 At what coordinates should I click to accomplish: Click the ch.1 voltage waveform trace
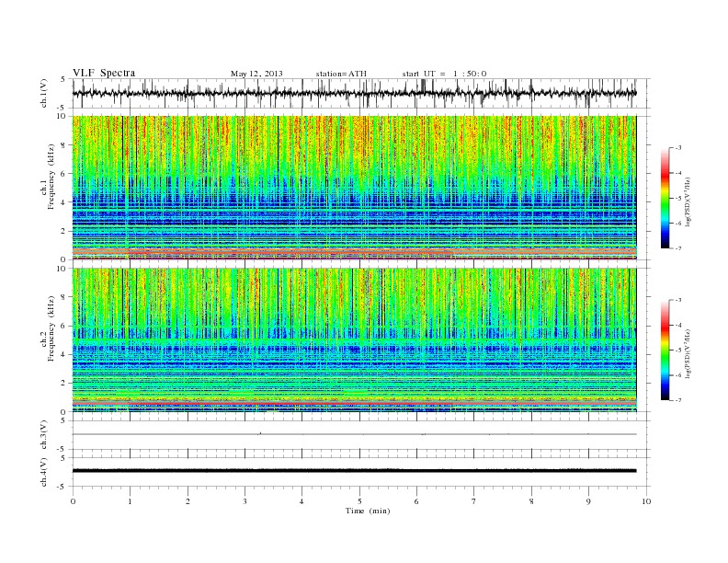tap(354, 93)
